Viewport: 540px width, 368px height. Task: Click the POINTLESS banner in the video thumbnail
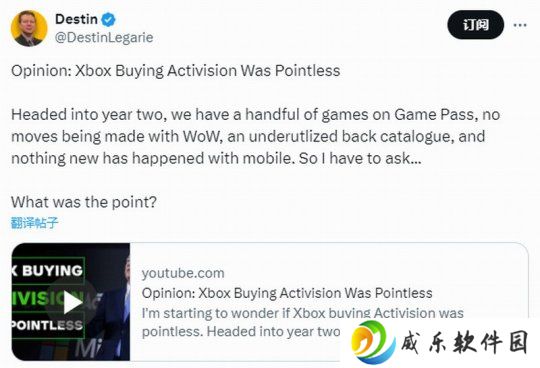(47, 325)
